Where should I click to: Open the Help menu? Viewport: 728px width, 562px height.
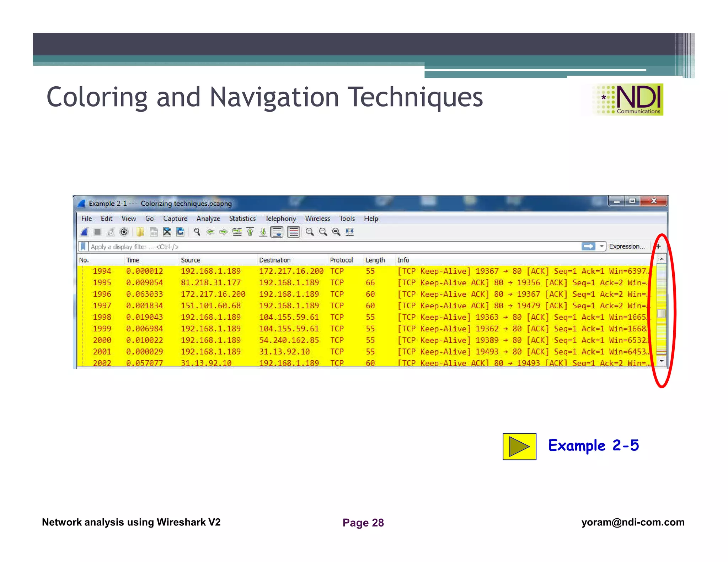[371, 218]
